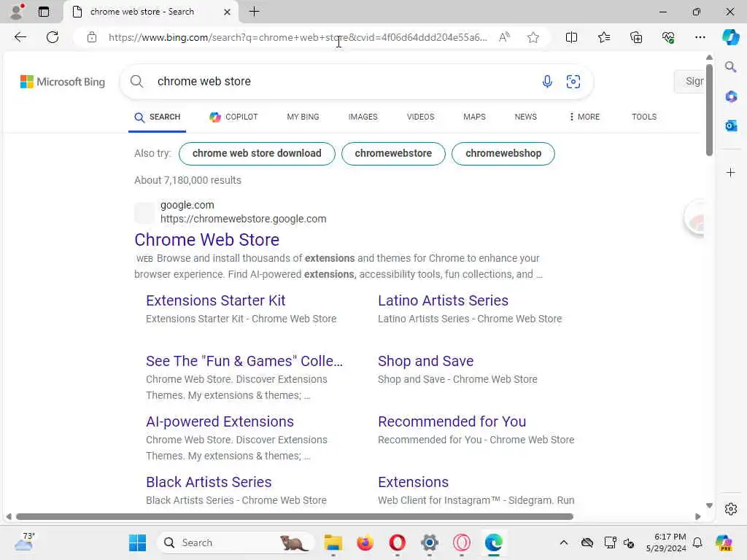Switch to the IMAGES tab

363,117
